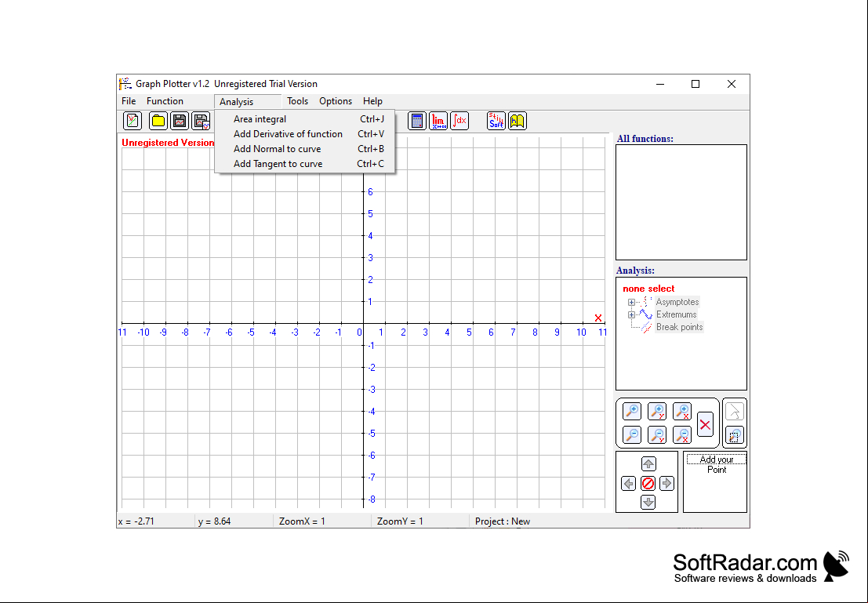Screen dimensions: 868x603
Task: Click the zoom in magnifier button
Action: point(632,411)
